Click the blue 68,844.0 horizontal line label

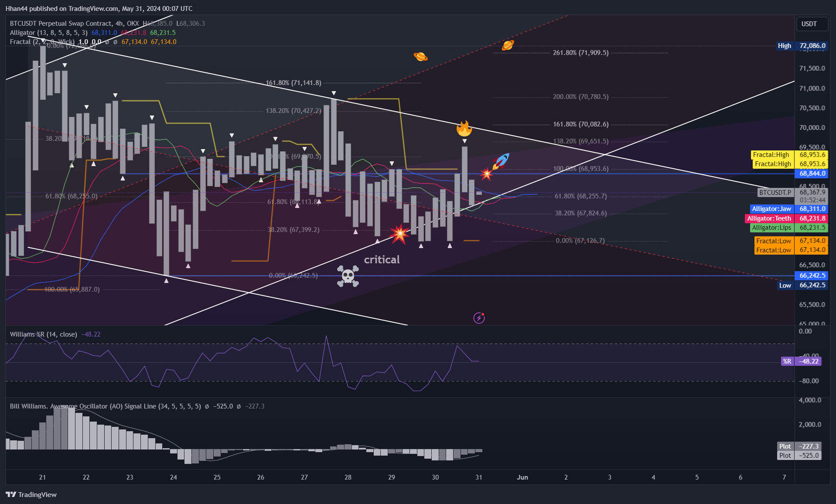(x=812, y=174)
